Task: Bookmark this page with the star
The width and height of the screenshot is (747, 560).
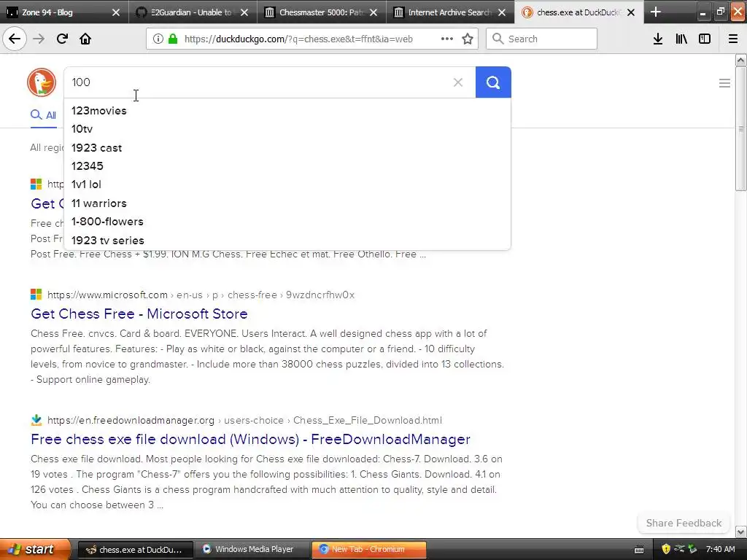Action: click(x=468, y=39)
